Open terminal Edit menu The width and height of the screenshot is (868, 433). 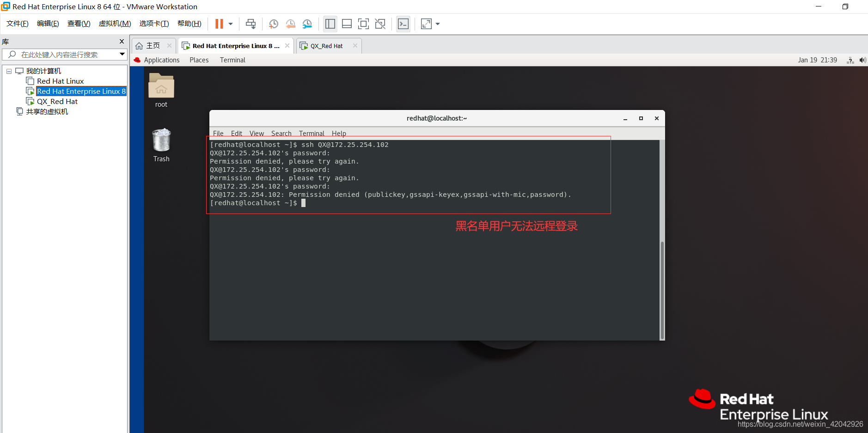(237, 134)
